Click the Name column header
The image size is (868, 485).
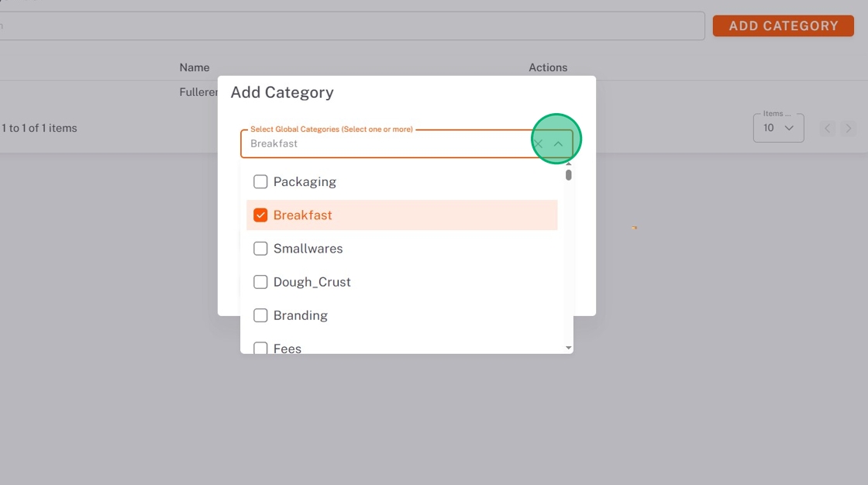(195, 67)
